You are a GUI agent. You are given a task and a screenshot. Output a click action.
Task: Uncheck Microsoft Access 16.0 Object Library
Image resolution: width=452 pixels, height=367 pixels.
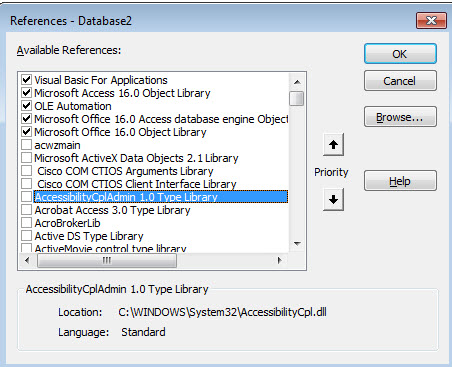point(26,93)
